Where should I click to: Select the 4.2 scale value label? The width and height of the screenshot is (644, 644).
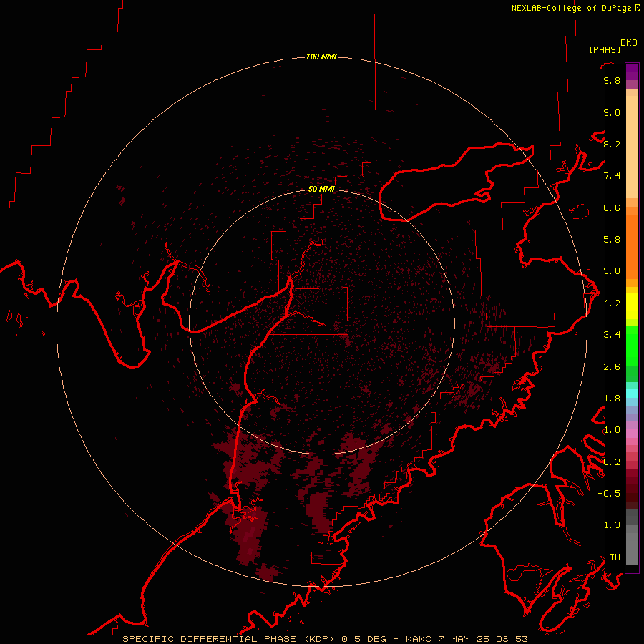tap(612, 303)
